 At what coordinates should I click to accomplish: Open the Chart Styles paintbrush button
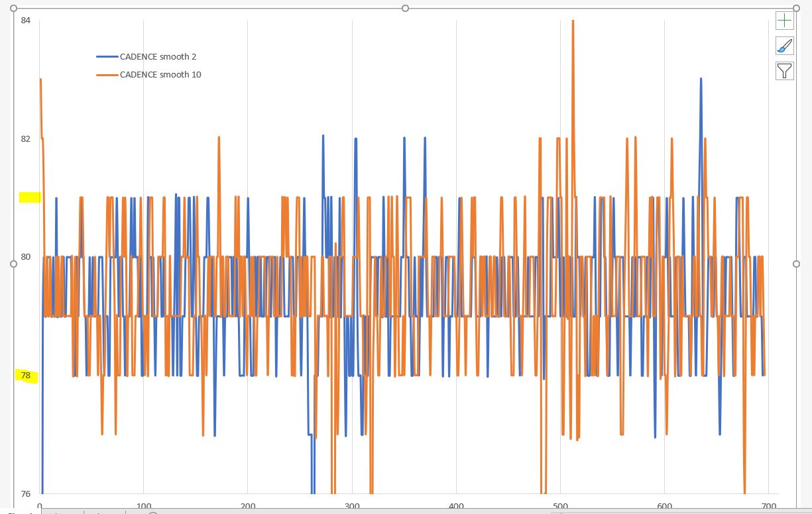click(x=785, y=46)
